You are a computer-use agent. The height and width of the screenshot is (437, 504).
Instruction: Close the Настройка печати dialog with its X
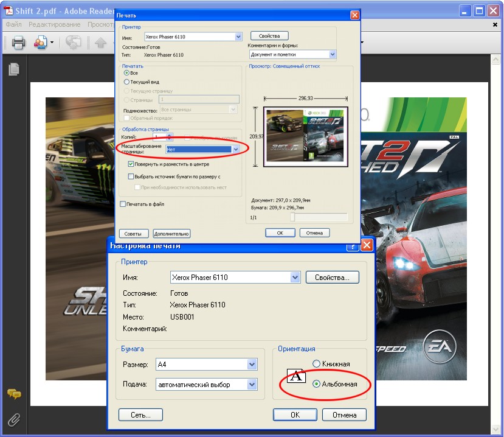[x=367, y=245]
